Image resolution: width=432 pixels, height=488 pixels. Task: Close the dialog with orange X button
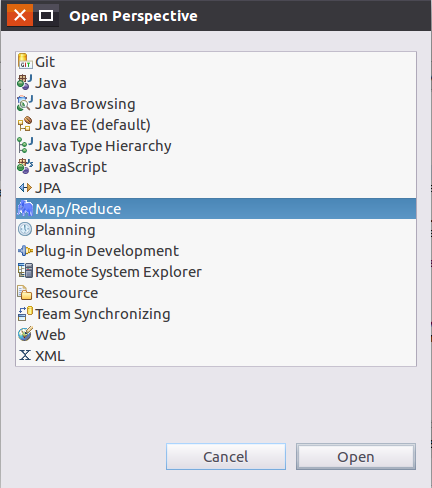(20, 15)
